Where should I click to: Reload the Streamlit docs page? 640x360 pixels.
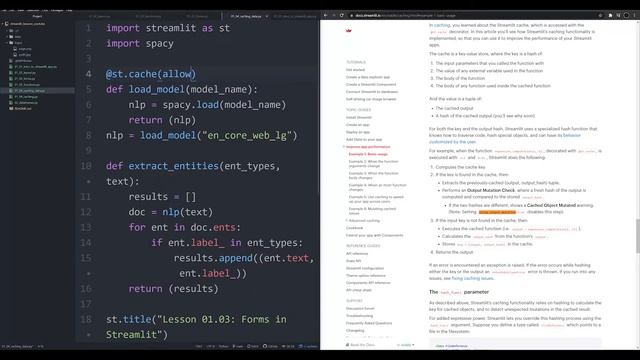342,16
